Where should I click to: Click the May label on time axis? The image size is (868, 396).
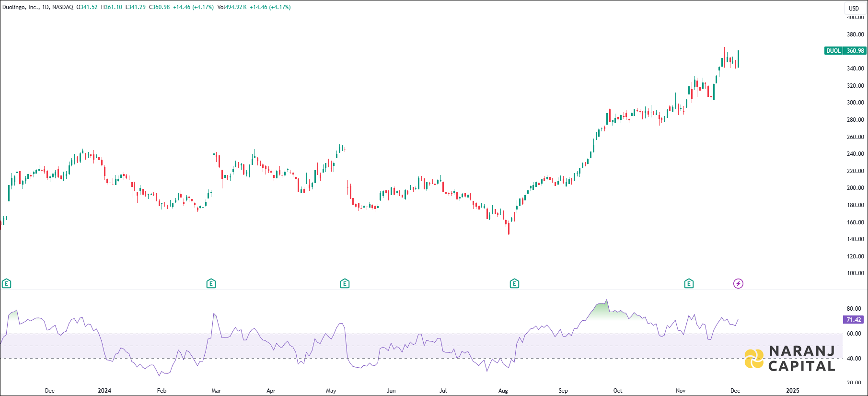tap(331, 391)
